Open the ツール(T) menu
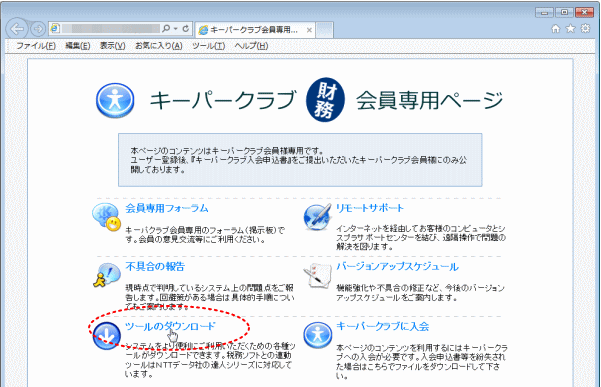The height and width of the screenshot is (387, 601). (x=209, y=46)
